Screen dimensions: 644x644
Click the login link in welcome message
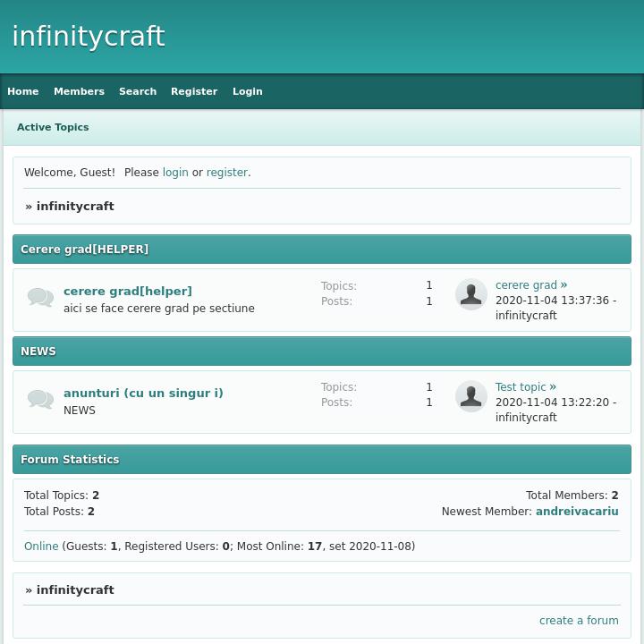click(175, 173)
